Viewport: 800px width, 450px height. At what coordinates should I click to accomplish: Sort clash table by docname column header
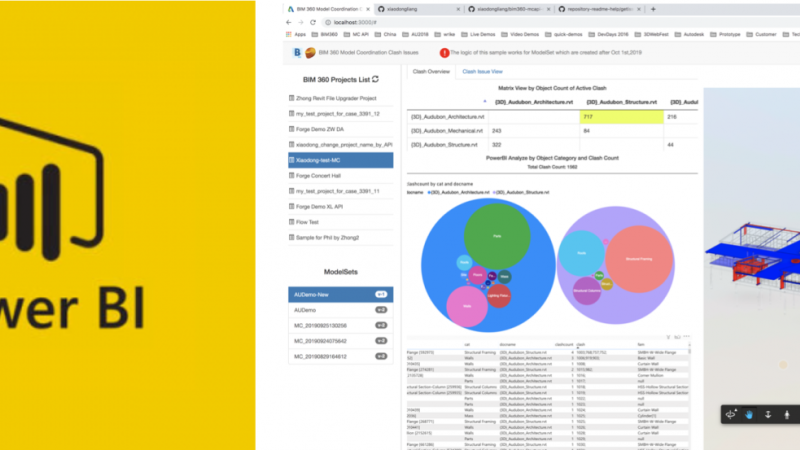(x=507, y=344)
